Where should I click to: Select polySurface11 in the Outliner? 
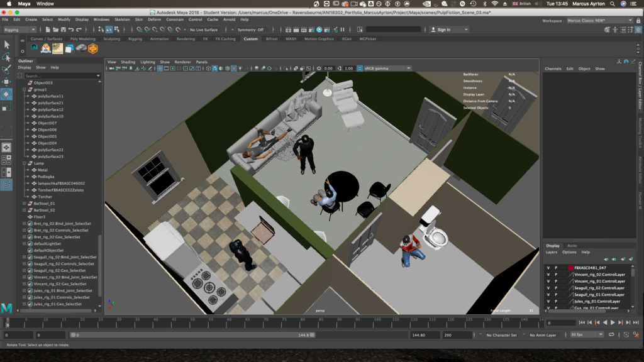(x=50, y=96)
